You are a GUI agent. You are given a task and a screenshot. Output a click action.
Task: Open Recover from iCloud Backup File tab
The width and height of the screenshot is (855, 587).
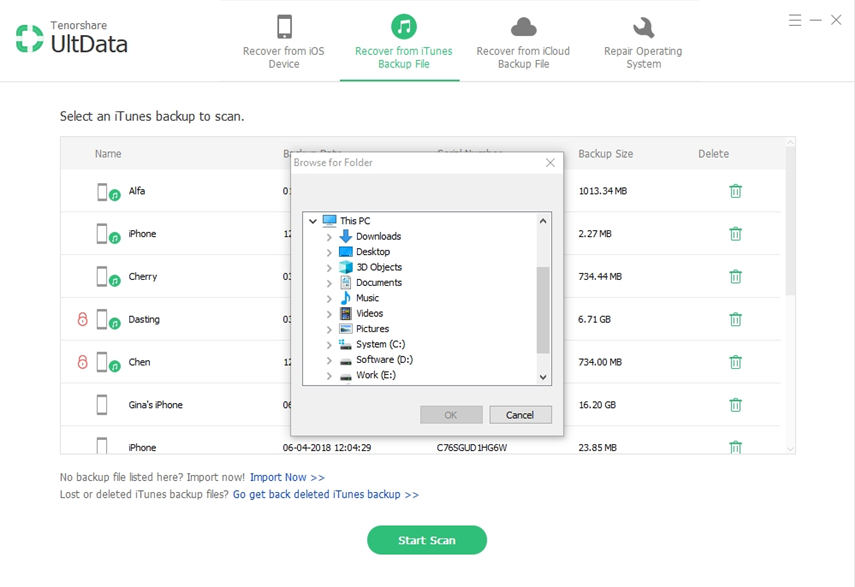coord(523,43)
